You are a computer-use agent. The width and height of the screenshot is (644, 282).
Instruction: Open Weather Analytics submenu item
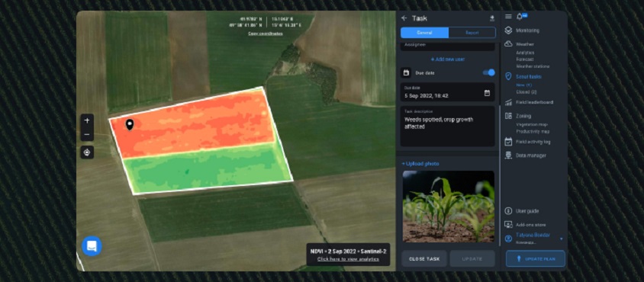[525, 53]
